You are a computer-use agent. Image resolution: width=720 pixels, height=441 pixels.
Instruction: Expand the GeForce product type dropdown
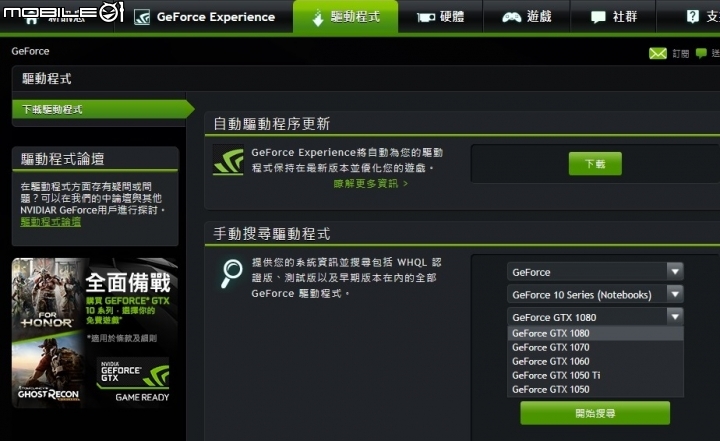click(x=595, y=272)
